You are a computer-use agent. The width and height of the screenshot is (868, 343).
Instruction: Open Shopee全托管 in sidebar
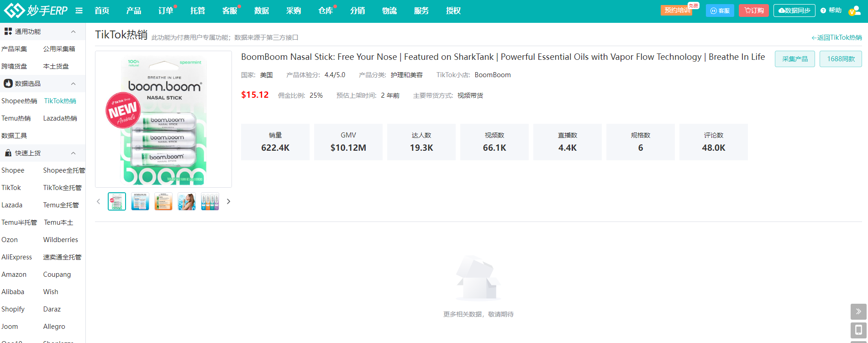64,170
